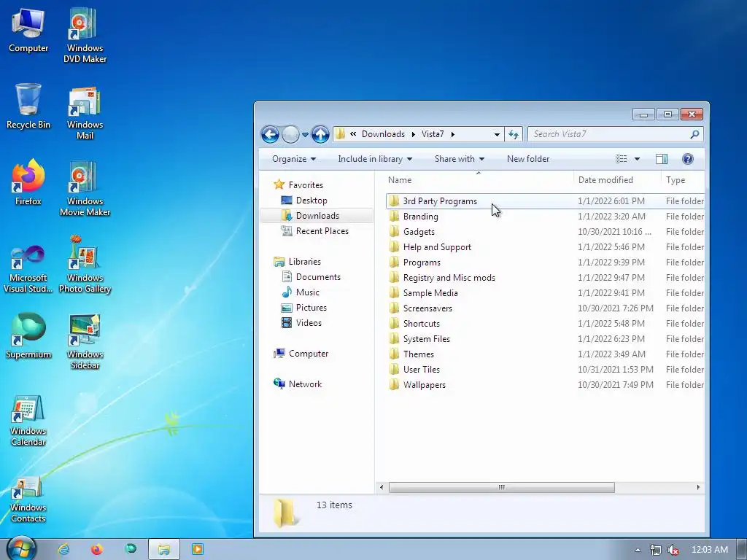The image size is (747, 560).
Task: Launch Windows Mail from the desktop
Action: 85,112
